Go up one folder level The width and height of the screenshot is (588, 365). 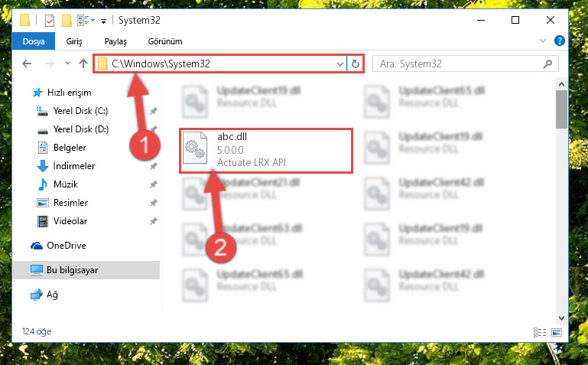[83, 64]
